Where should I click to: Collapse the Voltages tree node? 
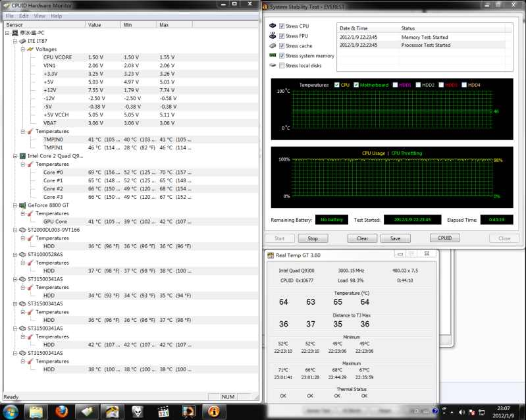pyautogui.click(x=22, y=49)
